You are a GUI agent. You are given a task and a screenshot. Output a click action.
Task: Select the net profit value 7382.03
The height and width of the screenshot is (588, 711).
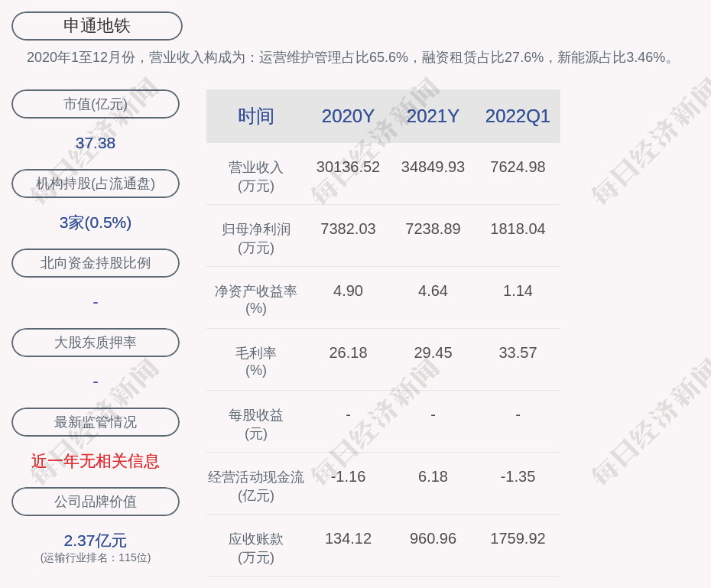[x=348, y=229]
